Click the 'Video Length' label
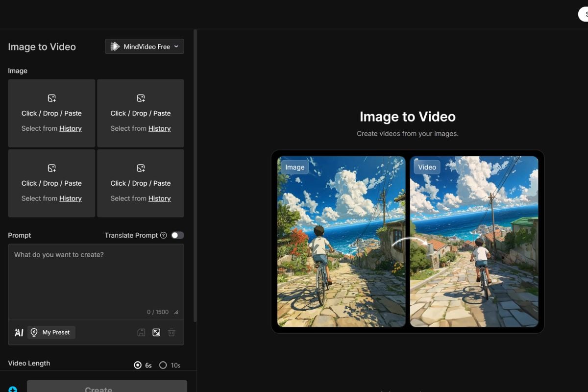The image size is (588, 392). tap(29, 363)
